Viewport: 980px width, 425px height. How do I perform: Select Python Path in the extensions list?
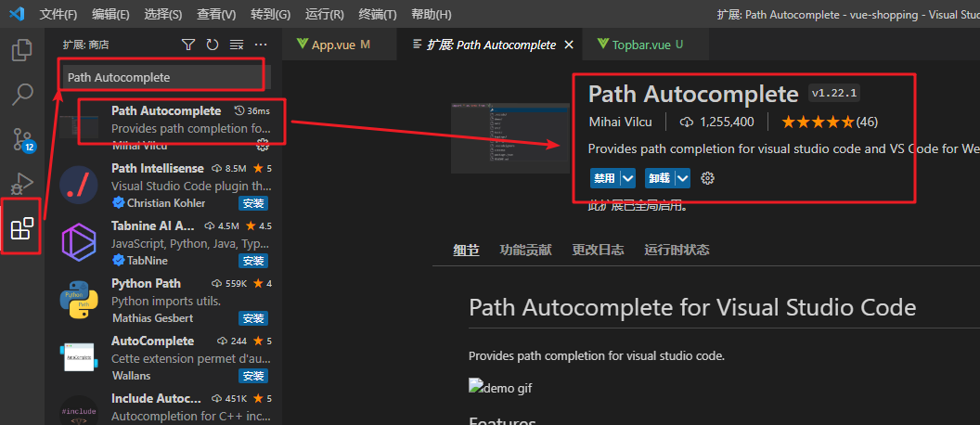(165, 300)
